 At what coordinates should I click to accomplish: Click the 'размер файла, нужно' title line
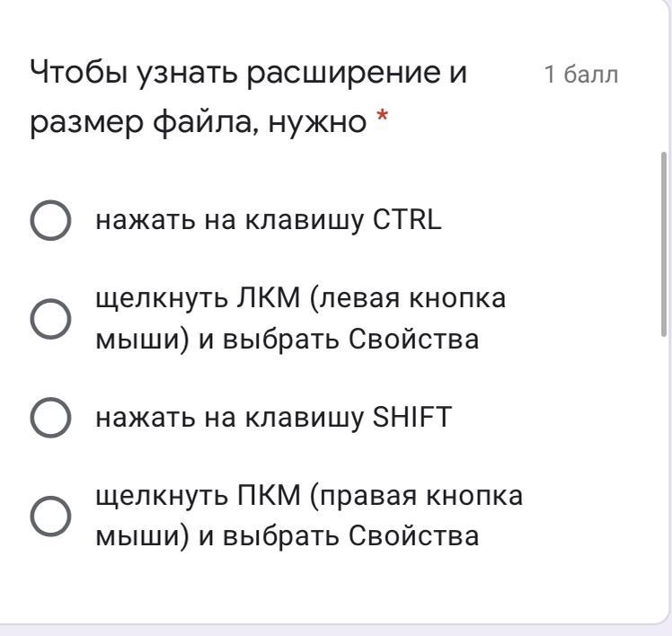198,122
